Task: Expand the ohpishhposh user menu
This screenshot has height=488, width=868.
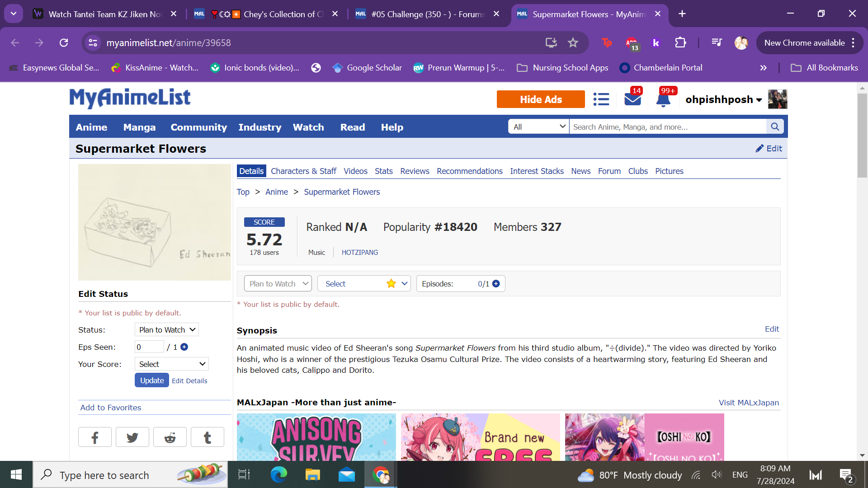Action: point(724,99)
